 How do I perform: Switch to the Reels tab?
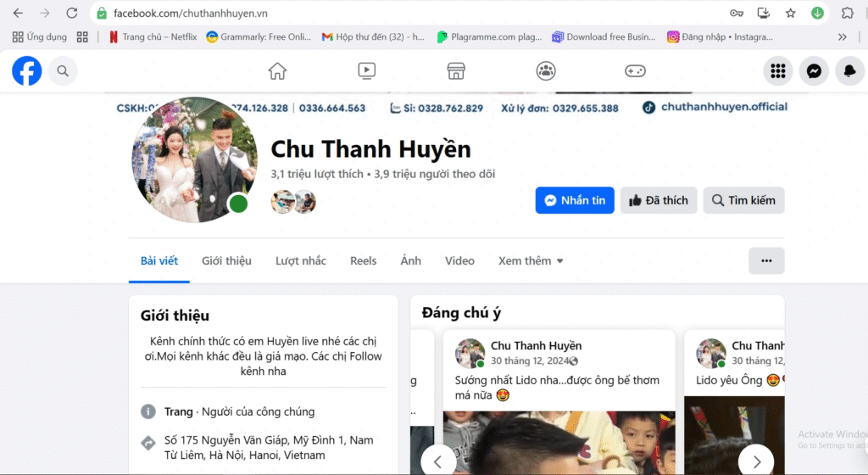(x=363, y=261)
